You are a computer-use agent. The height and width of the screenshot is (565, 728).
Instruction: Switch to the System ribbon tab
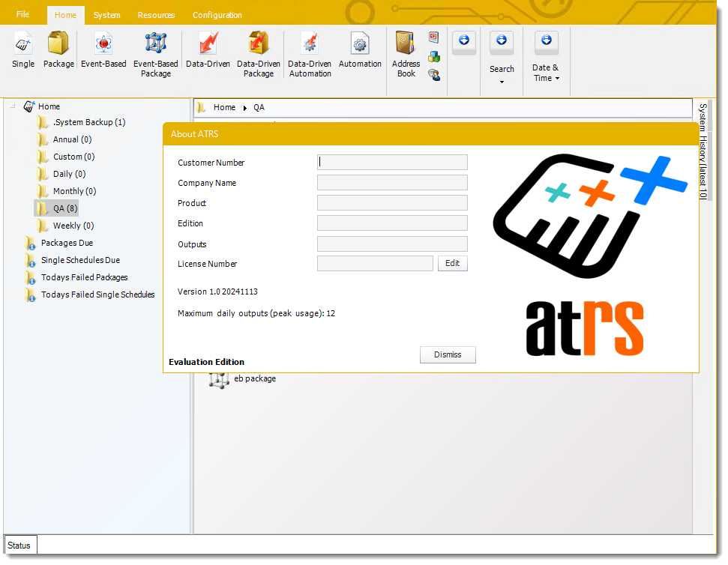tap(106, 14)
